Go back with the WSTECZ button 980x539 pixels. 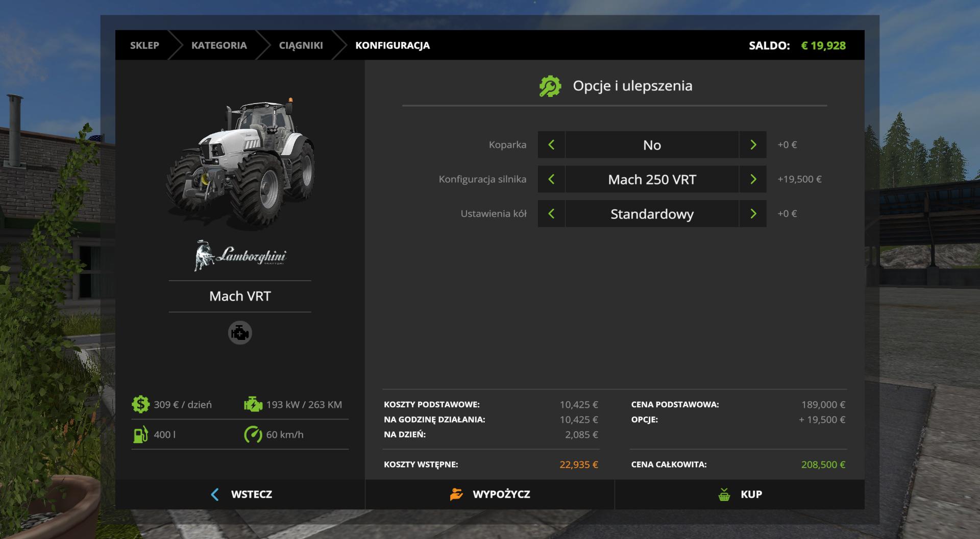pos(240,494)
